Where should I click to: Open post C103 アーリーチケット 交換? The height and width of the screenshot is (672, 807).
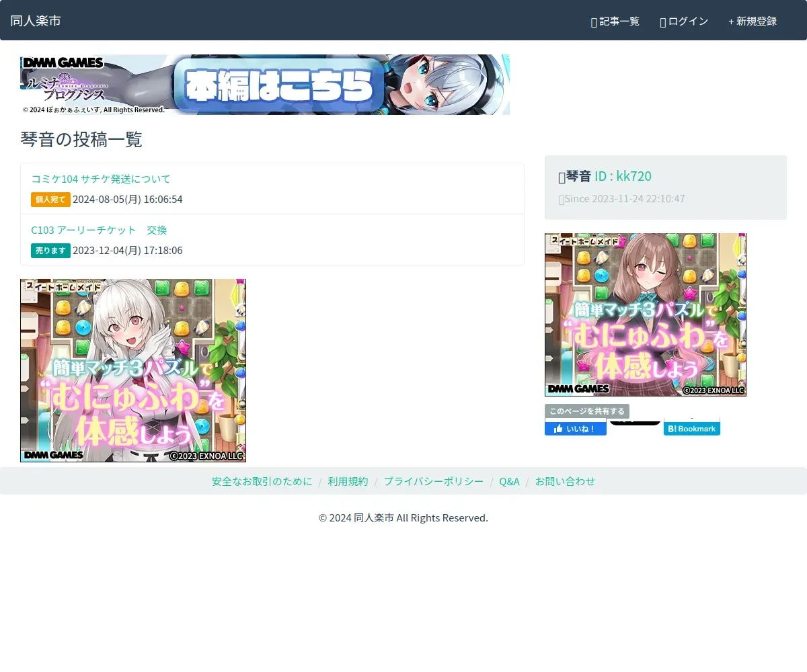point(99,230)
